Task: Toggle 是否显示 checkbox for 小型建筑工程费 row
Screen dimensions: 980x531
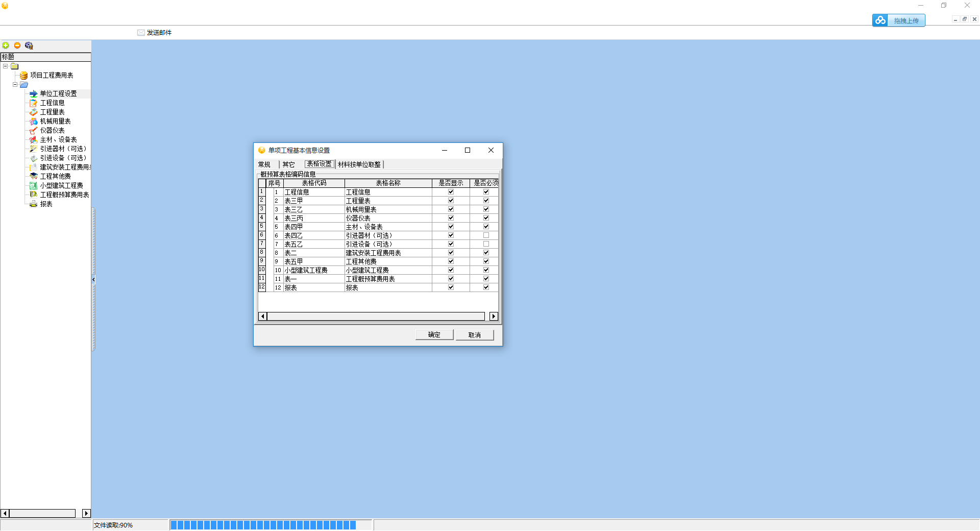Action: tap(451, 271)
